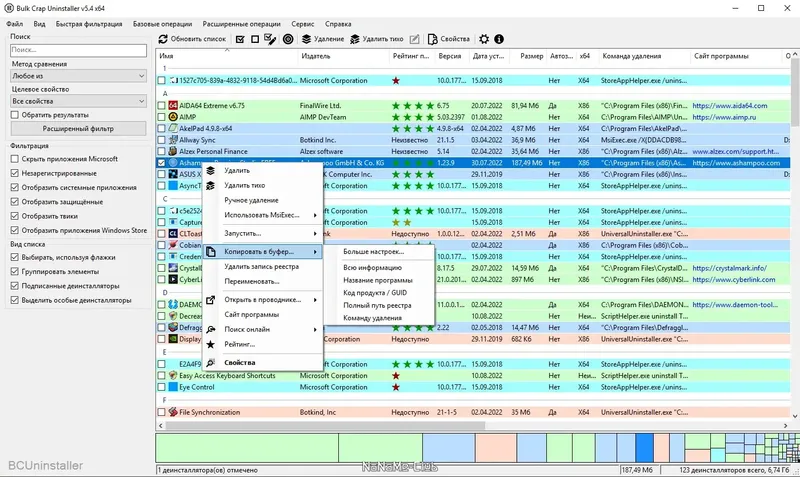Expand Использовать MsiExec submenu
This screenshot has height=477, width=800.
pos(263,215)
